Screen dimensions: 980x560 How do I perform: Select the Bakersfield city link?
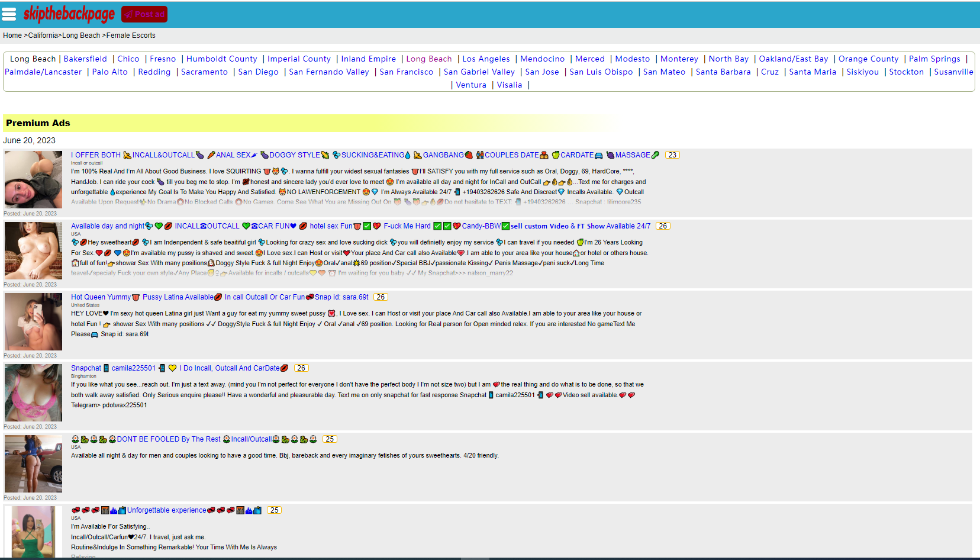pyautogui.click(x=85, y=59)
